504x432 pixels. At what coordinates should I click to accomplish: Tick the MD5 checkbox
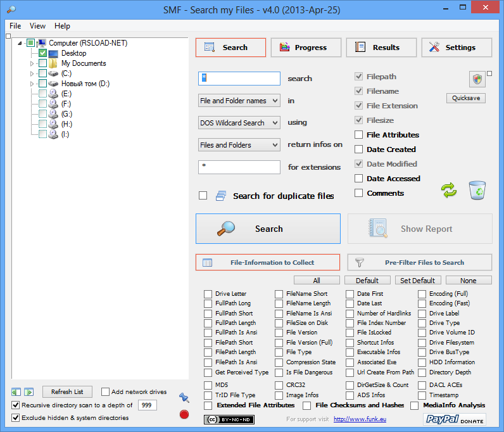click(208, 385)
